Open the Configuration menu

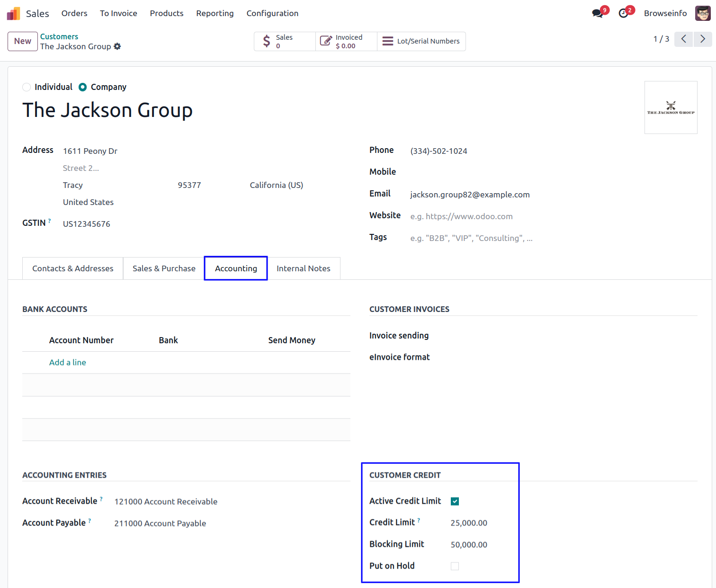tap(272, 13)
